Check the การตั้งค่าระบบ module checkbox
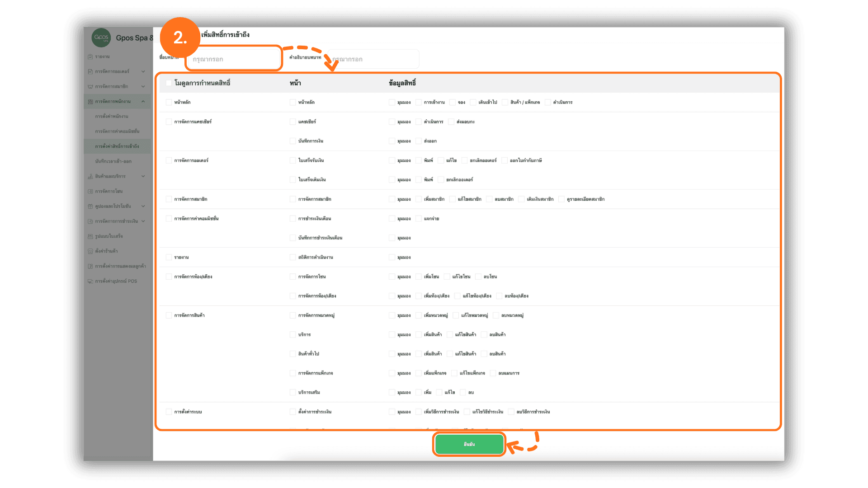The width and height of the screenshot is (868, 488). pos(169,412)
